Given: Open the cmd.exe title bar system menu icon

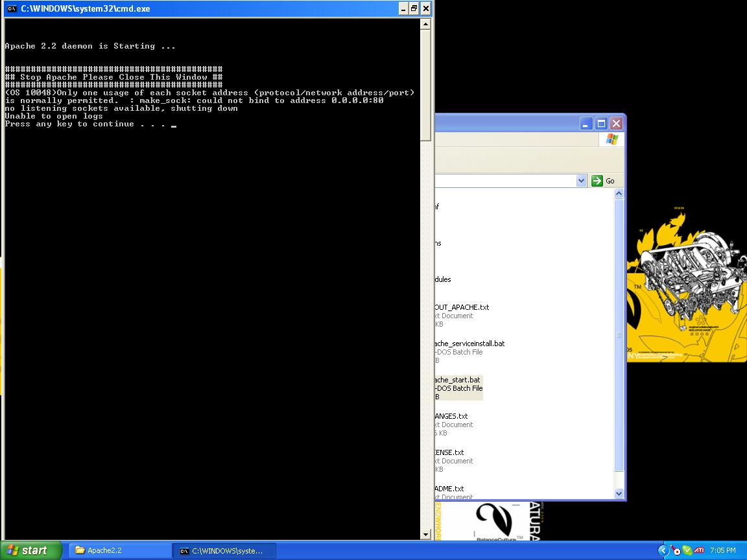Looking at the screenshot, I should (x=12, y=8).
